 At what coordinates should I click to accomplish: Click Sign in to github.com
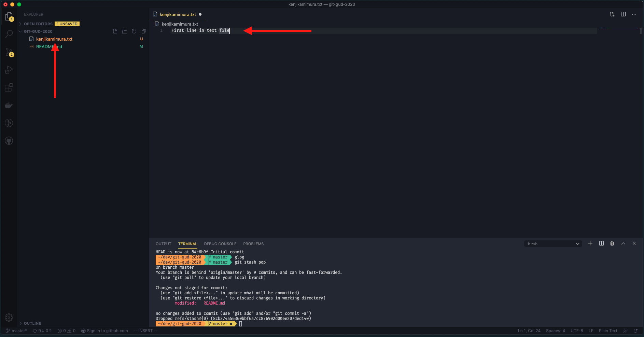104,331
